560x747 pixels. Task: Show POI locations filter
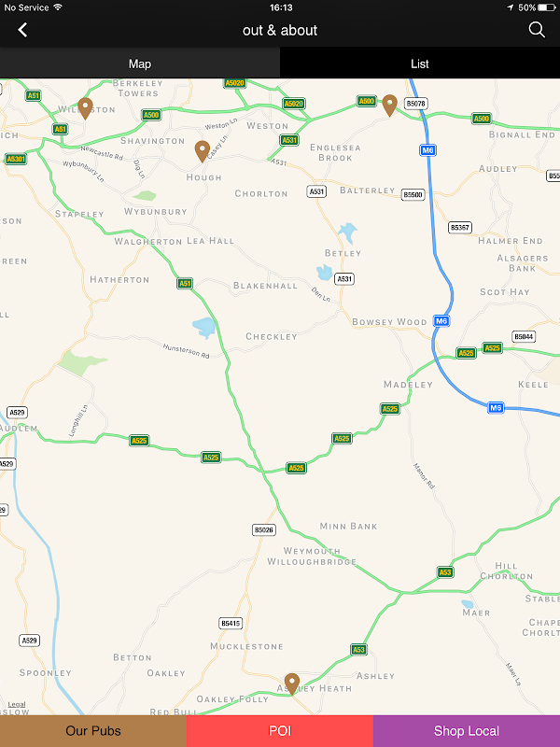pos(280,731)
